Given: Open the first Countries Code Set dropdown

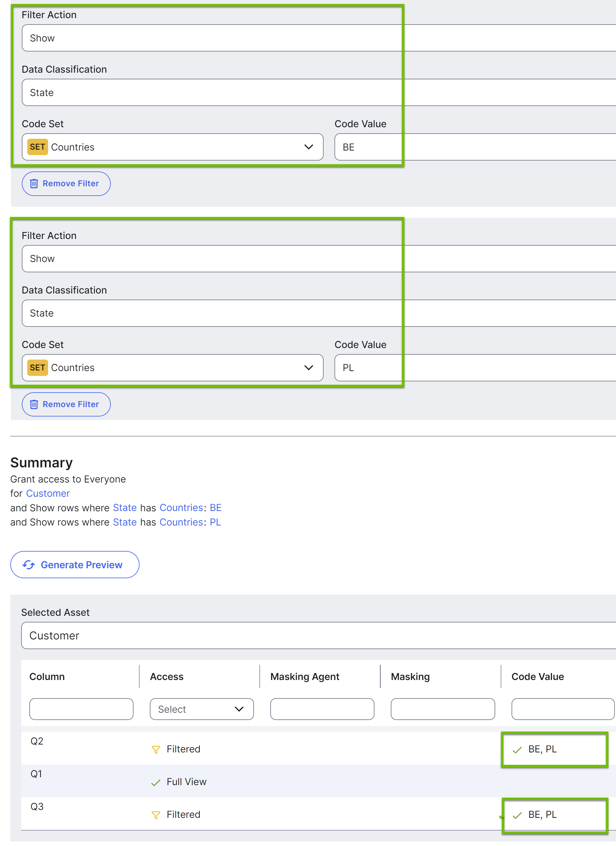Looking at the screenshot, I should point(308,147).
